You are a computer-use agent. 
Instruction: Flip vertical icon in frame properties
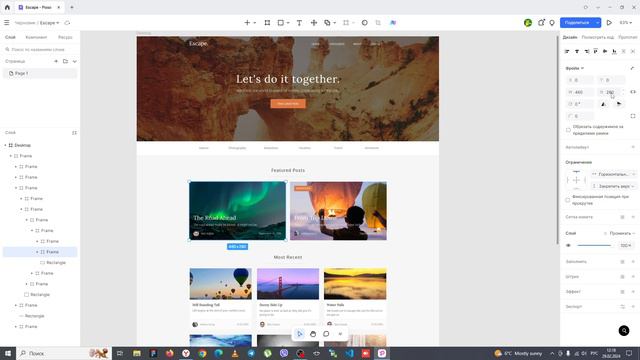pyautogui.click(x=619, y=104)
